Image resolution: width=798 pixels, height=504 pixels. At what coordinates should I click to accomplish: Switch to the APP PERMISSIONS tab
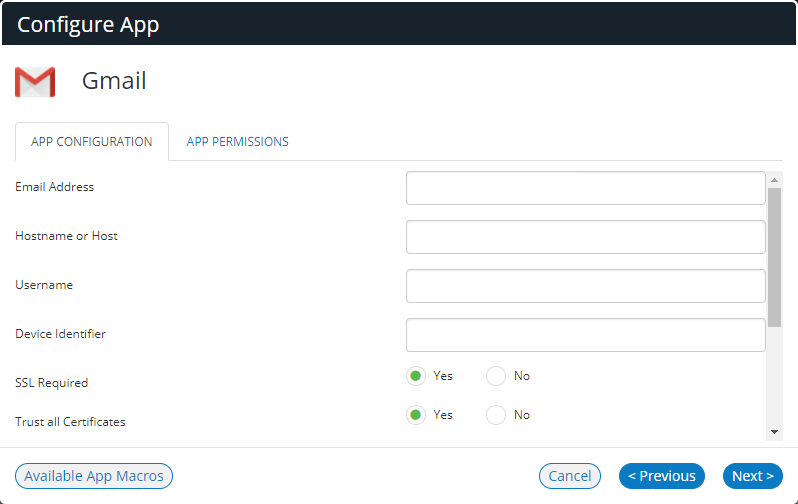[x=237, y=142]
